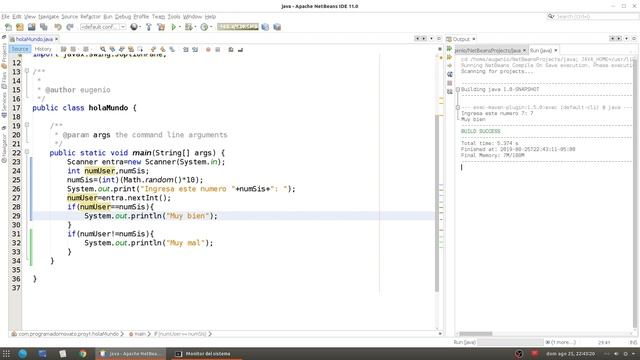Click the Open Project icon

click(x=31, y=27)
